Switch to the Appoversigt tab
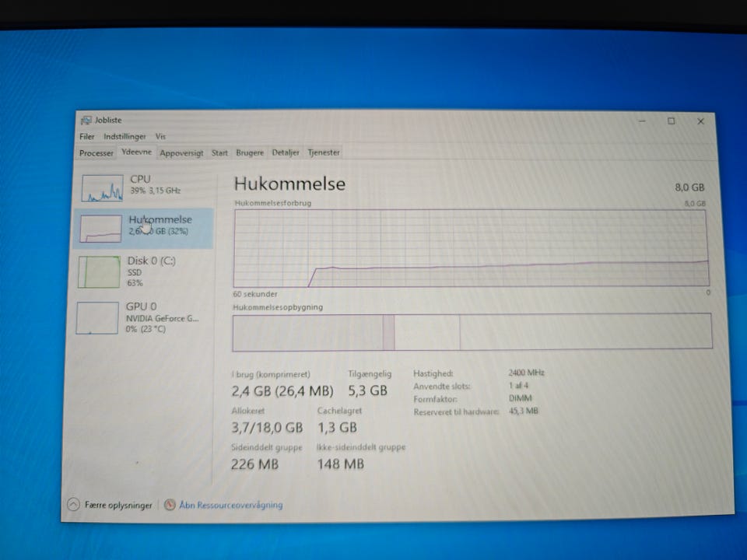Image resolution: width=747 pixels, height=560 pixels. click(x=181, y=153)
